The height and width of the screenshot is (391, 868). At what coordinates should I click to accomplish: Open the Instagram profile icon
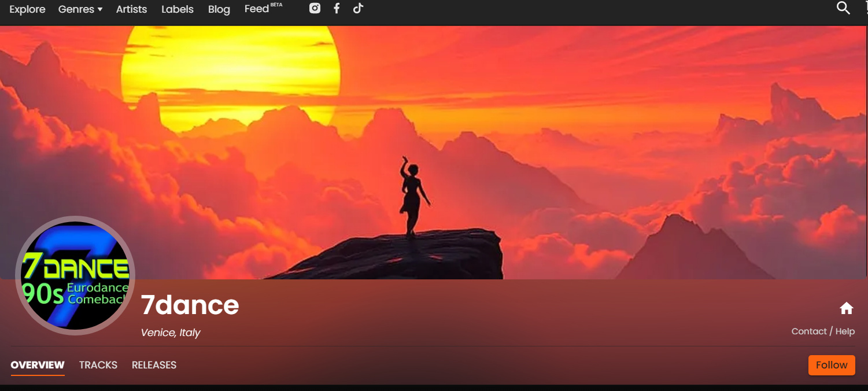(315, 8)
